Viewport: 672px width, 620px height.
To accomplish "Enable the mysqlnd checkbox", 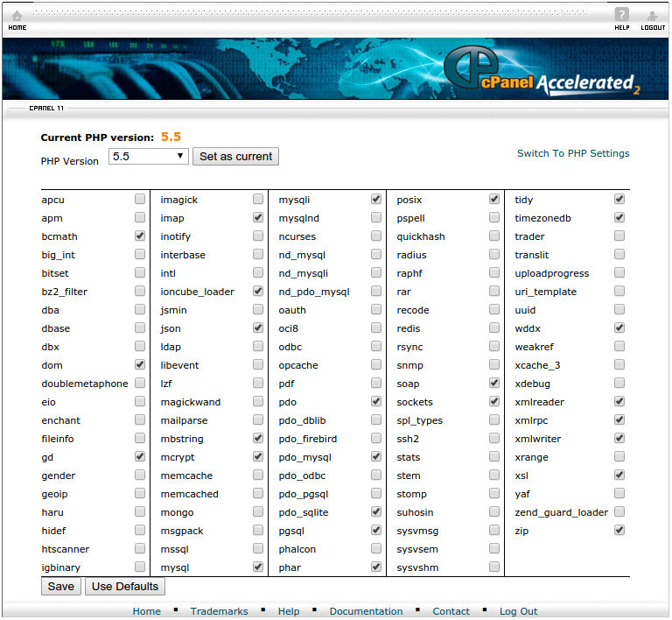I will [376, 217].
